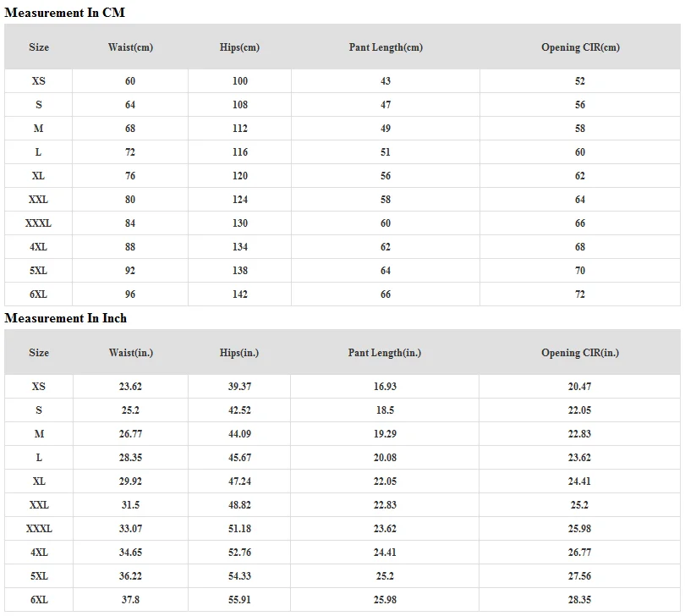Select the waist value 23.62 for XS
Image resolution: width=685 pixels, height=616 pixels.
(130, 387)
